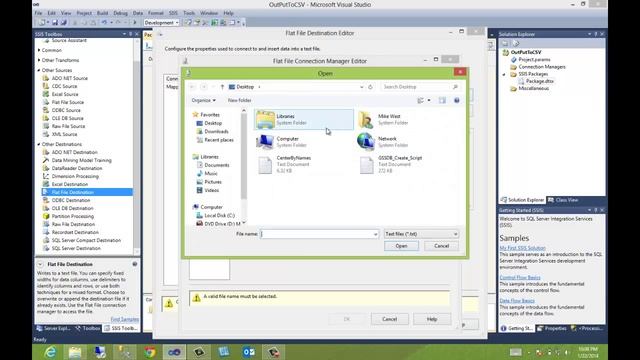Click New folder in the Open dialog
The height and width of the screenshot is (360, 640).
(x=239, y=100)
